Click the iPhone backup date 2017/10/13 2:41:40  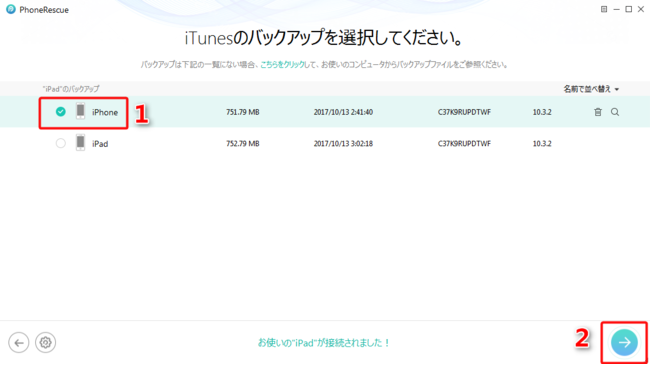coord(343,112)
